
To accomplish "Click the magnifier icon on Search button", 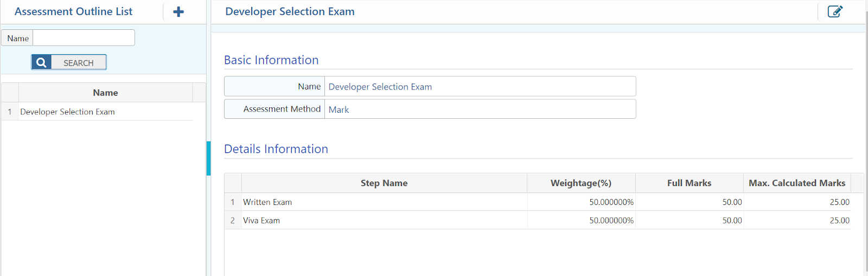I will [41, 62].
